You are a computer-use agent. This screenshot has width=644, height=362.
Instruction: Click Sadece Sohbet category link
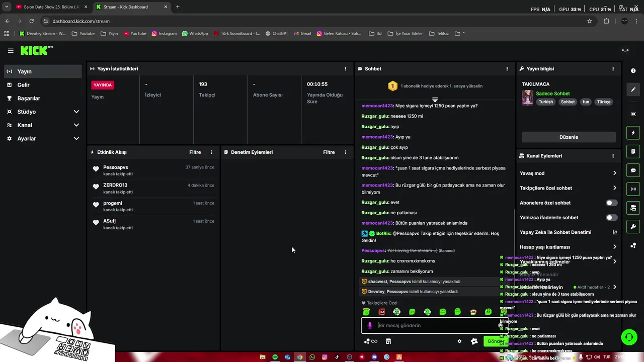[553, 94]
